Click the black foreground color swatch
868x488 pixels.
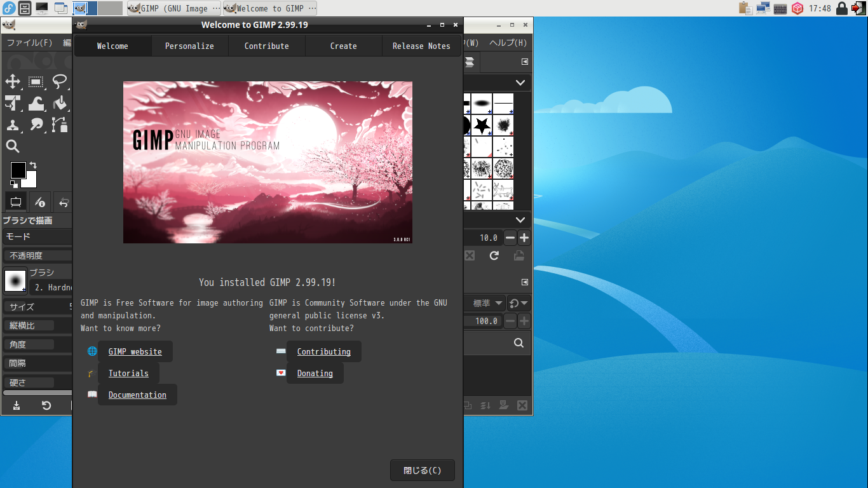pyautogui.click(x=18, y=170)
